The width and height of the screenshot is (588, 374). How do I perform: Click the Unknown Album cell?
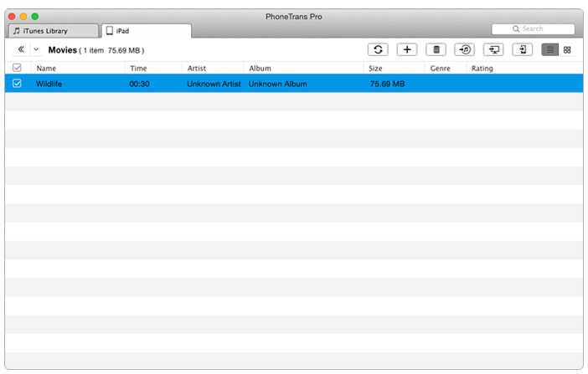pos(277,84)
